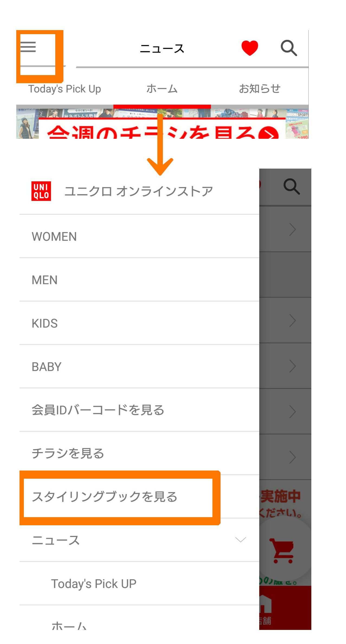Click the UNIQLO logo in drawer

41,191
